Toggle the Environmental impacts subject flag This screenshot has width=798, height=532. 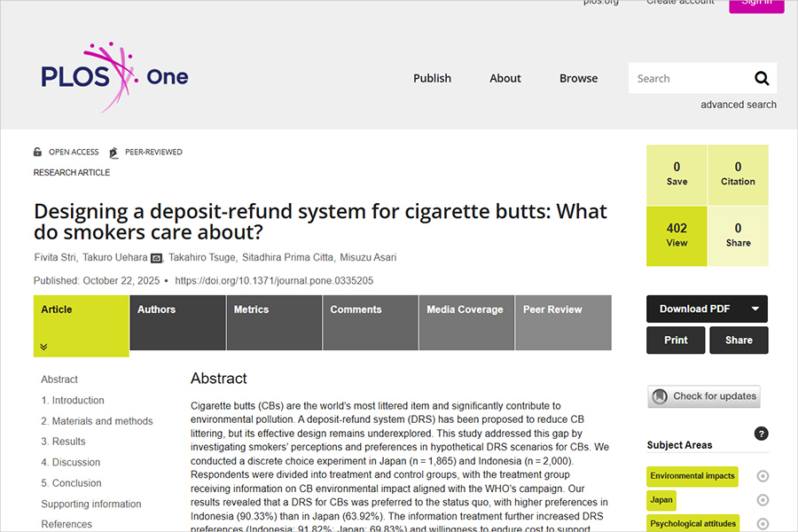tap(763, 476)
